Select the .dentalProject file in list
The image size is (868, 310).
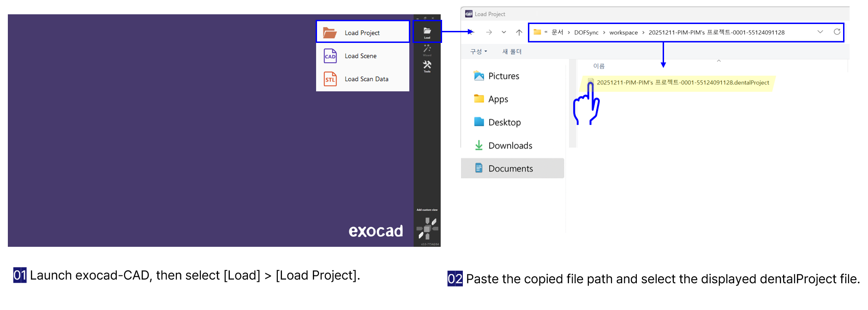click(x=682, y=83)
